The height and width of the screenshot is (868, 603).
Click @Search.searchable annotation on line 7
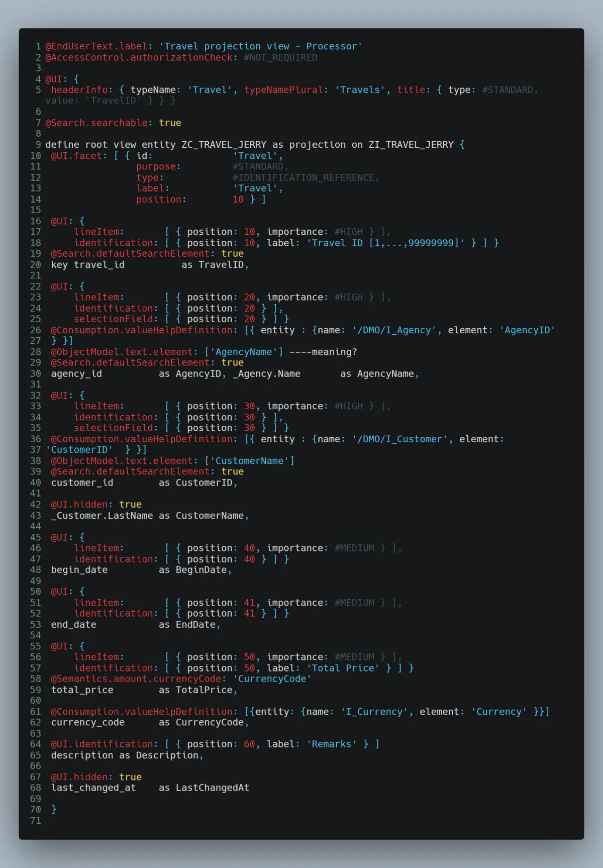96,123
